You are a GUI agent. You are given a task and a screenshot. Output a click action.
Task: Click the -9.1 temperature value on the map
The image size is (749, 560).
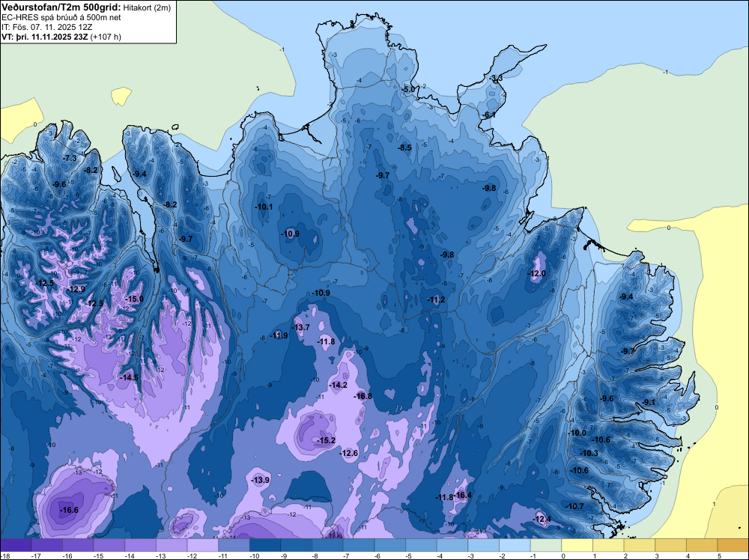tap(649, 403)
